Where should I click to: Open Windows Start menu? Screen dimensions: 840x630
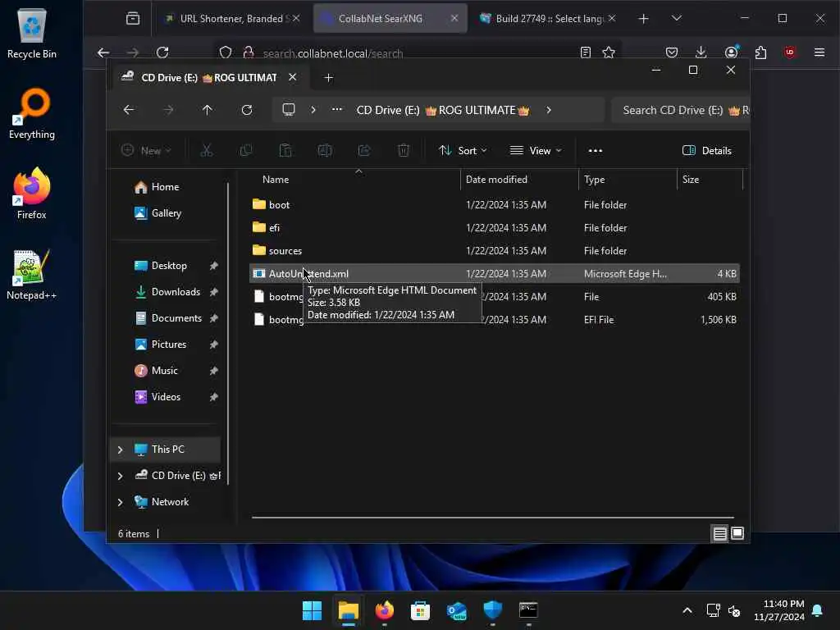click(x=312, y=610)
